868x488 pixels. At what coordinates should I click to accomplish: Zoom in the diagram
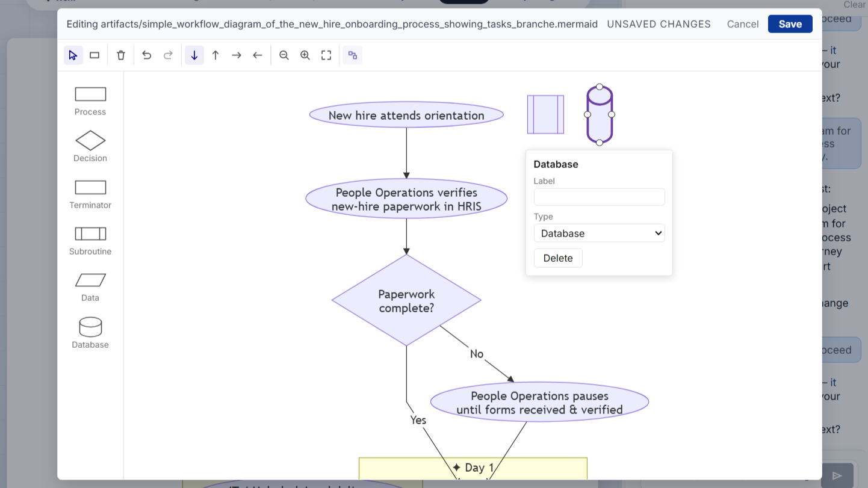click(x=305, y=55)
